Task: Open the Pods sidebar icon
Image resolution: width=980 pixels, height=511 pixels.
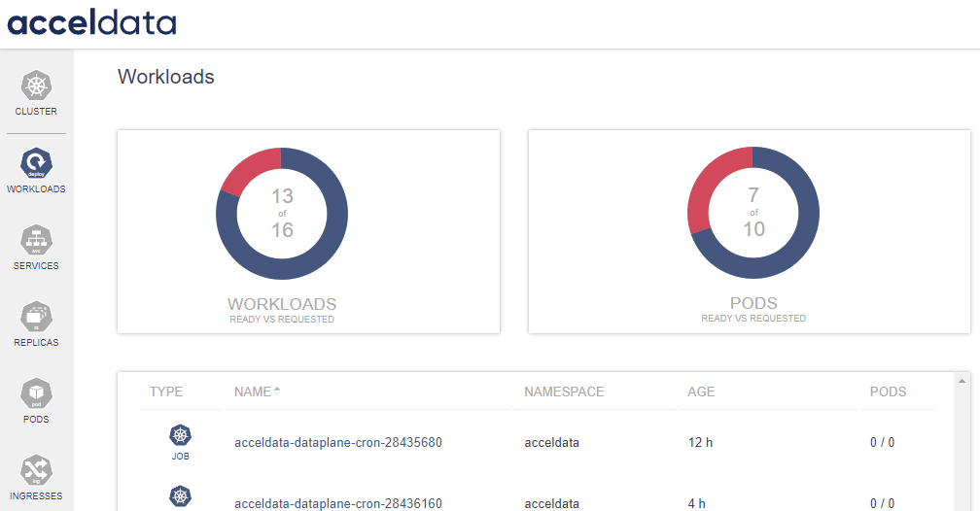Action: tap(36, 393)
